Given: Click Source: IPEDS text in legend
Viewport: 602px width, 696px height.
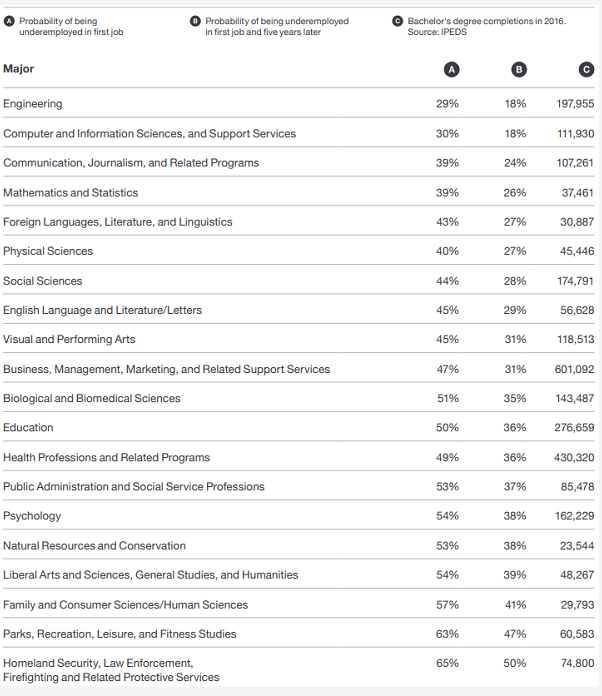Looking at the screenshot, I should pos(437,32).
